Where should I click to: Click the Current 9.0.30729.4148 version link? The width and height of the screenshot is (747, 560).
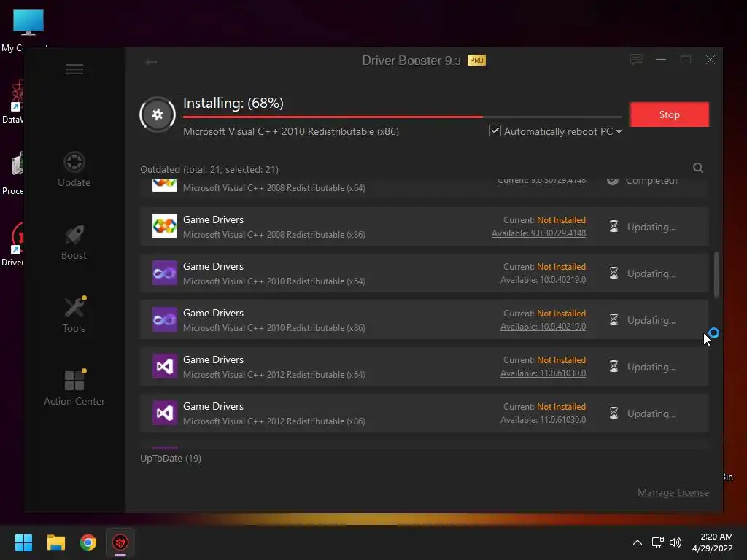pyautogui.click(x=542, y=181)
